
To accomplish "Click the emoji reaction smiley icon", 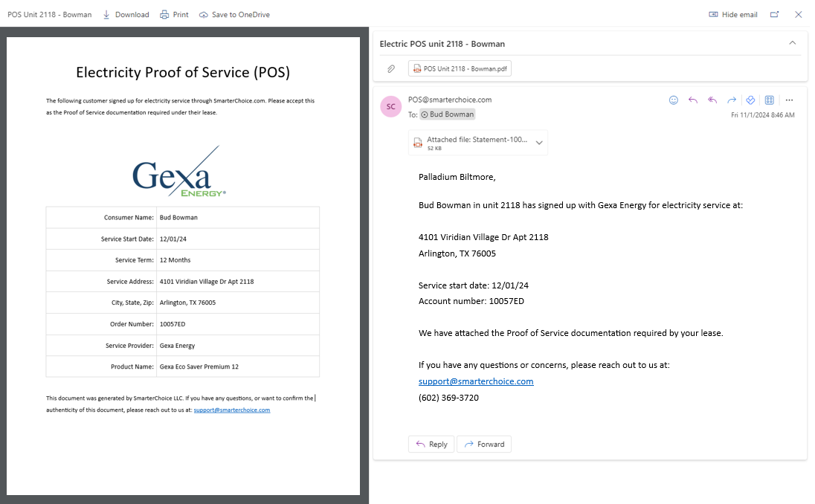I will 674,100.
